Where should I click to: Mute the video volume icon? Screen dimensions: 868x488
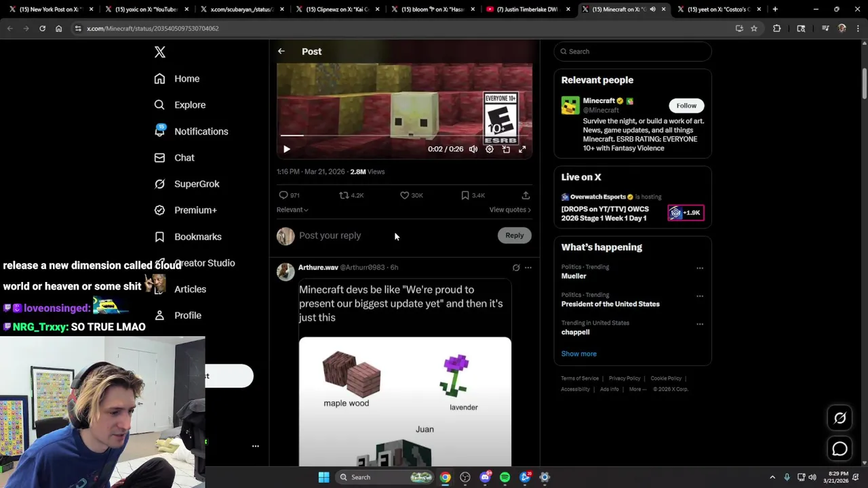click(x=473, y=149)
